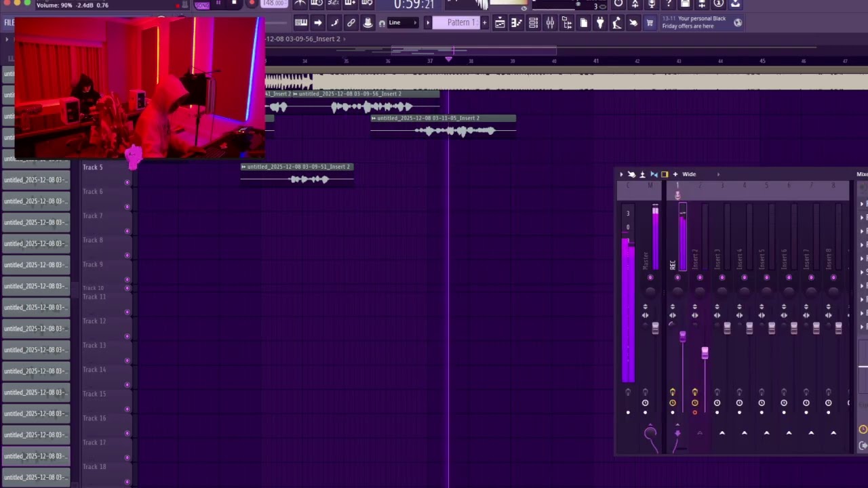Image resolution: width=868 pixels, height=488 pixels.
Task: Toggle typing keyboard to piano icon
Action: pos(301,22)
